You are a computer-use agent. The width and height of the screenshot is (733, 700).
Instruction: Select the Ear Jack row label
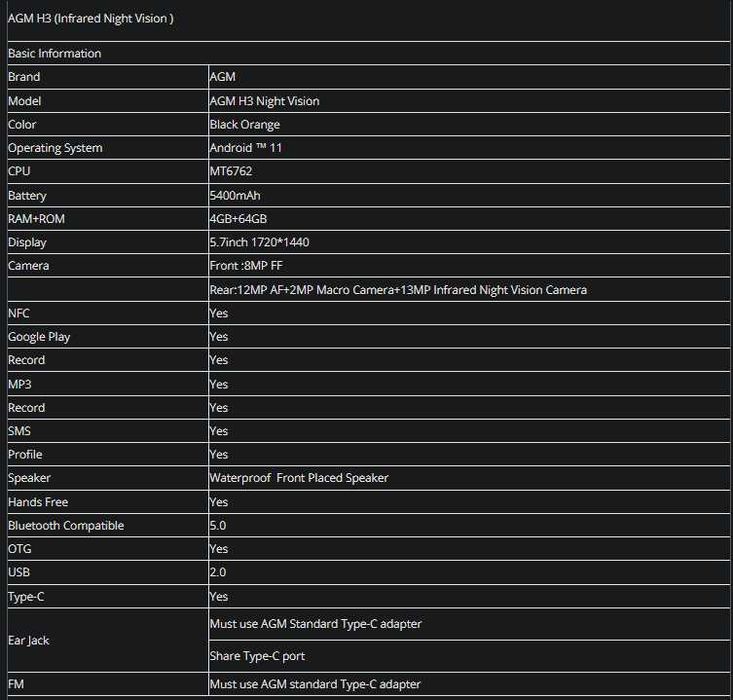(28, 640)
